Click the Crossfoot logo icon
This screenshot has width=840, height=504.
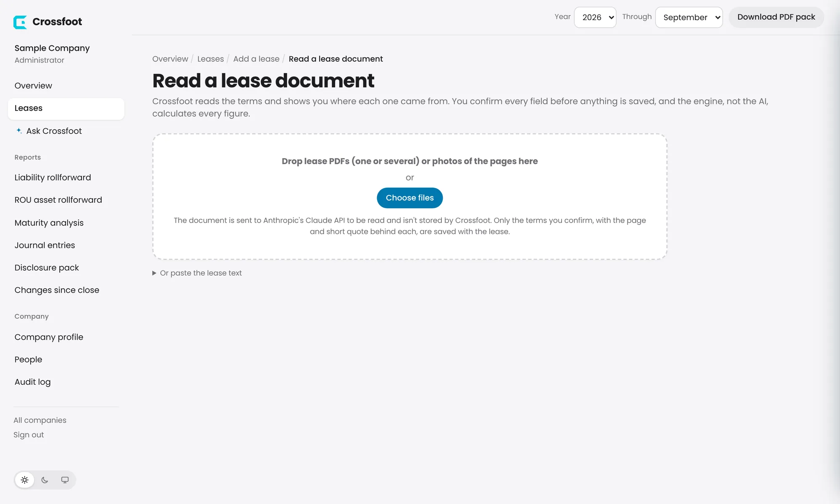coord(20,22)
